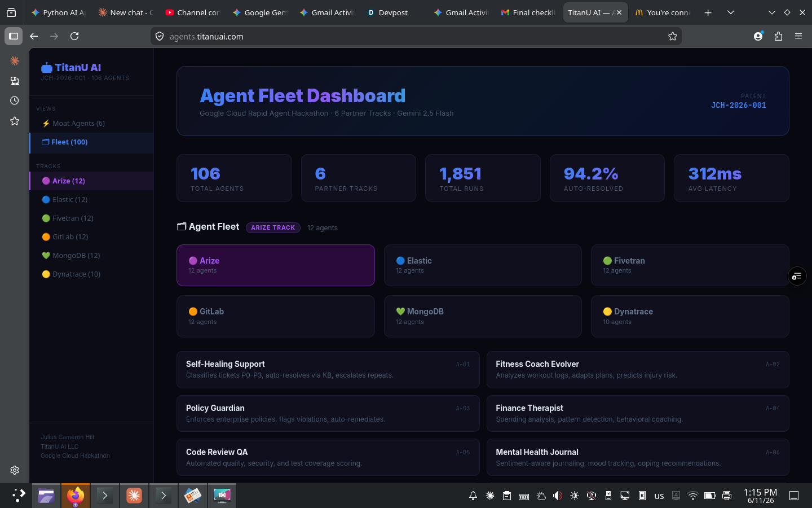Open printer icon in system tray
The height and width of the screenshot is (508, 812).
727,496
